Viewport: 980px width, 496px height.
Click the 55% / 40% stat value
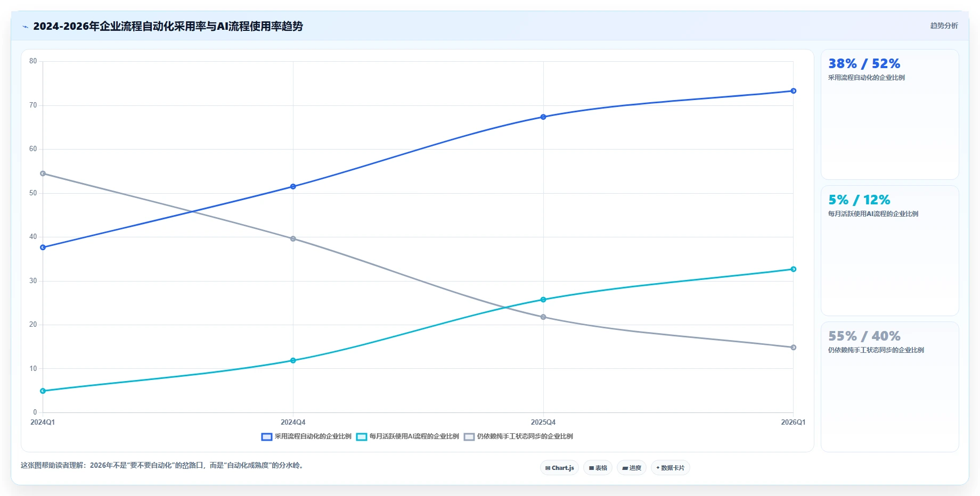point(864,336)
